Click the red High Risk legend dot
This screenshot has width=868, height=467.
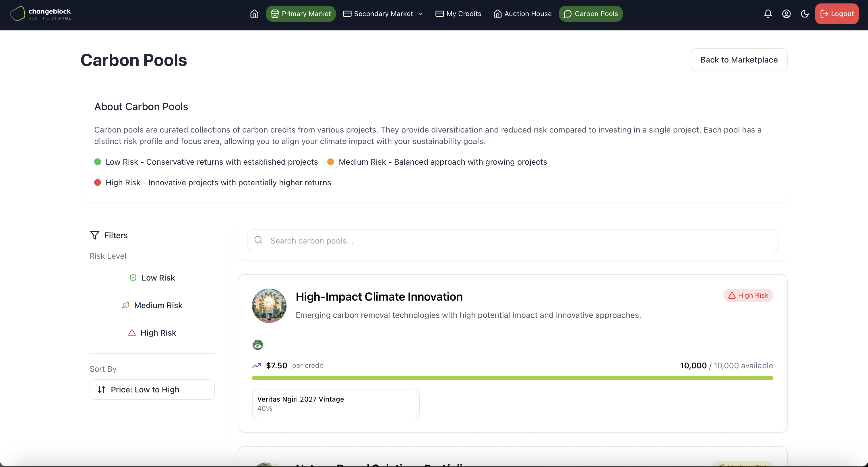tap(98, 182)
